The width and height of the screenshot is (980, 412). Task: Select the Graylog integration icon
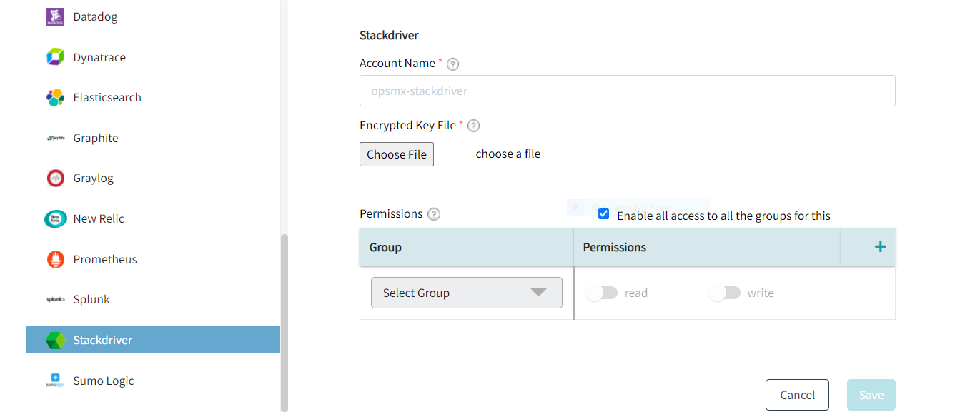tap(54, 178)
